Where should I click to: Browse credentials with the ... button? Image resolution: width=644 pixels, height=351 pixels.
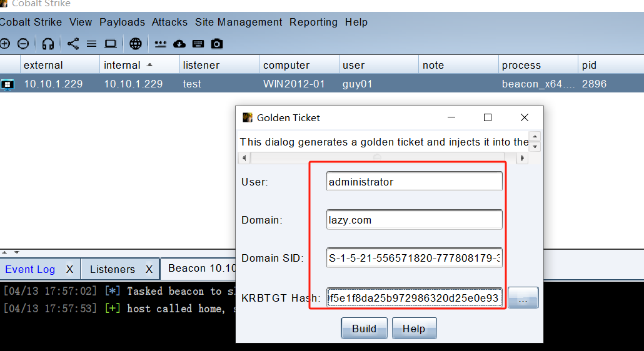pos(523,298)
